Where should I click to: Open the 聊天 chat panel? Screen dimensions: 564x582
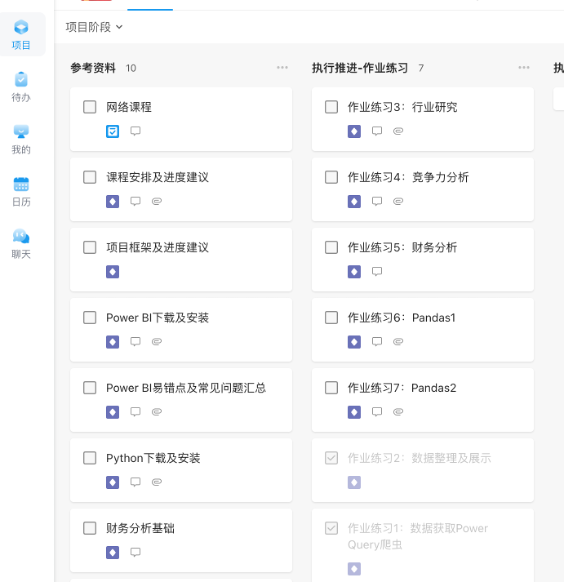[x=21, y=244]
